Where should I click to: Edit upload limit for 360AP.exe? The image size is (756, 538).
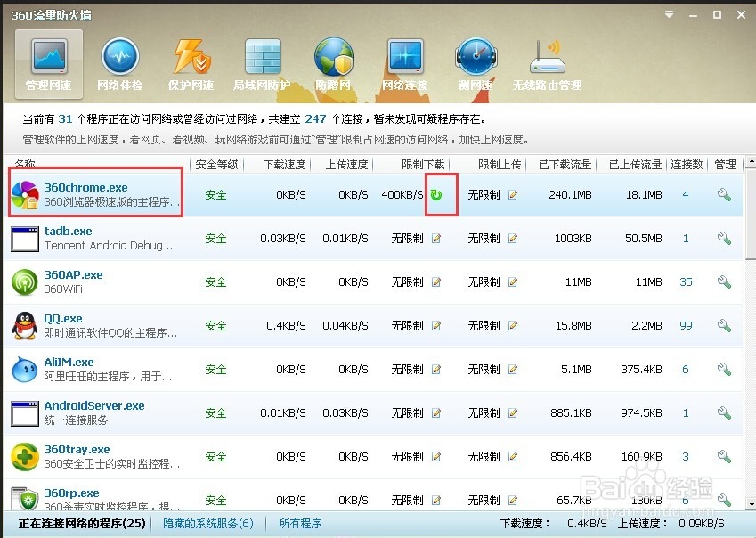[513, 282]
